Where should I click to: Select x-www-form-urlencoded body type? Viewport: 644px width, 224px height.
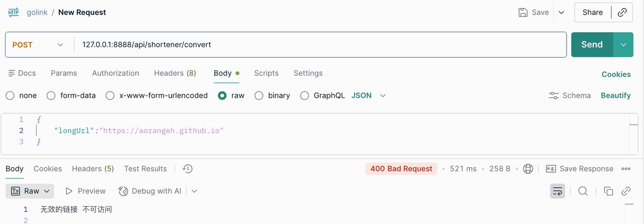coord(110,95)
